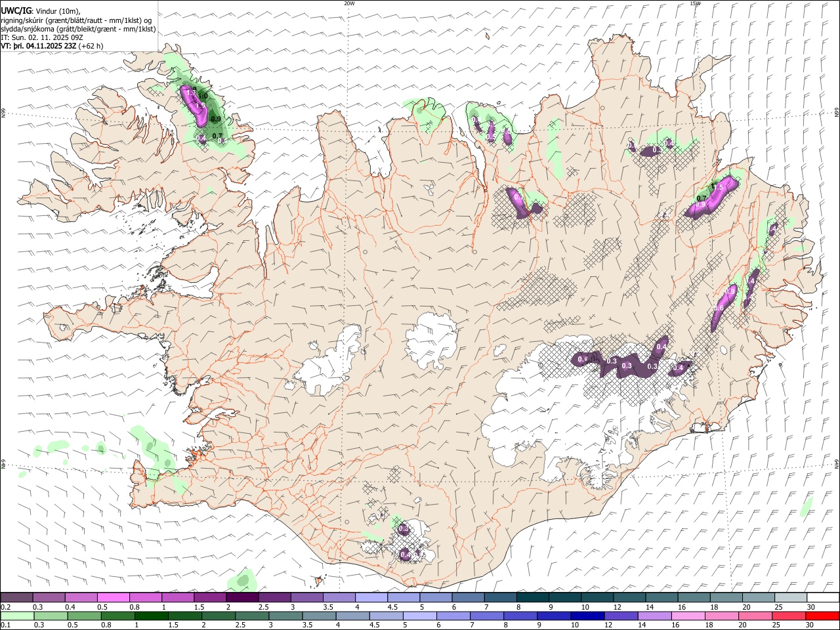Click the light lavender upper swatch starting at 4
Image resolution: width=840 pixels, height=630 pixels.
pyautogui.click(x=371, y=597)
